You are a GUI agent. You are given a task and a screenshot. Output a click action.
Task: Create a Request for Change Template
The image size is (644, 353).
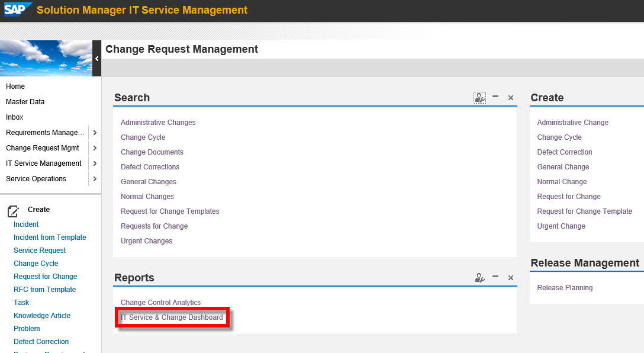584,211
